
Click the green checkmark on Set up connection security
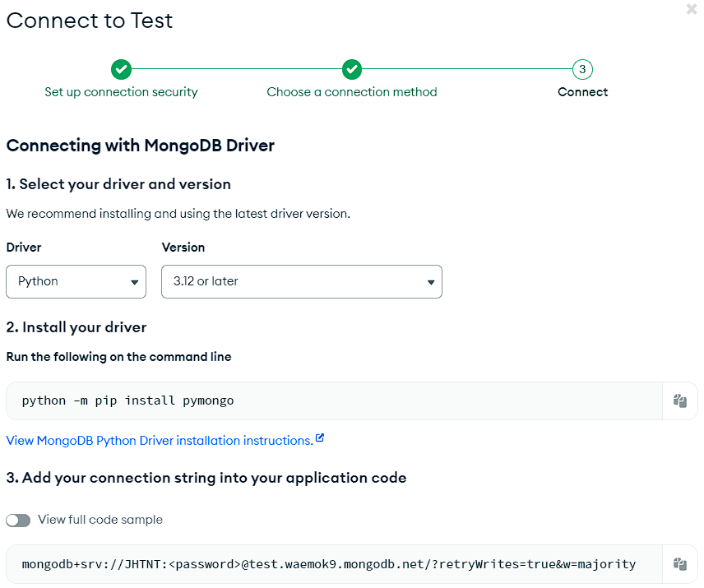(x=121, y=70)
